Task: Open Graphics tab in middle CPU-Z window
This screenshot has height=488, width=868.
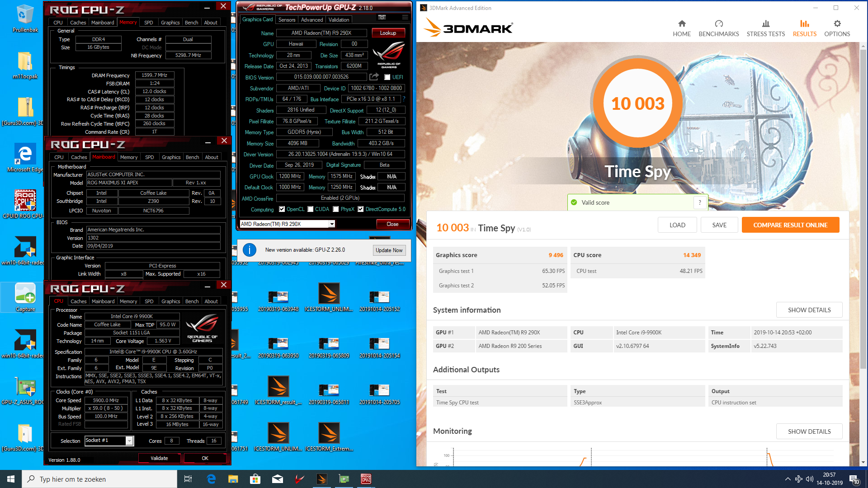Action: [171, 157]
